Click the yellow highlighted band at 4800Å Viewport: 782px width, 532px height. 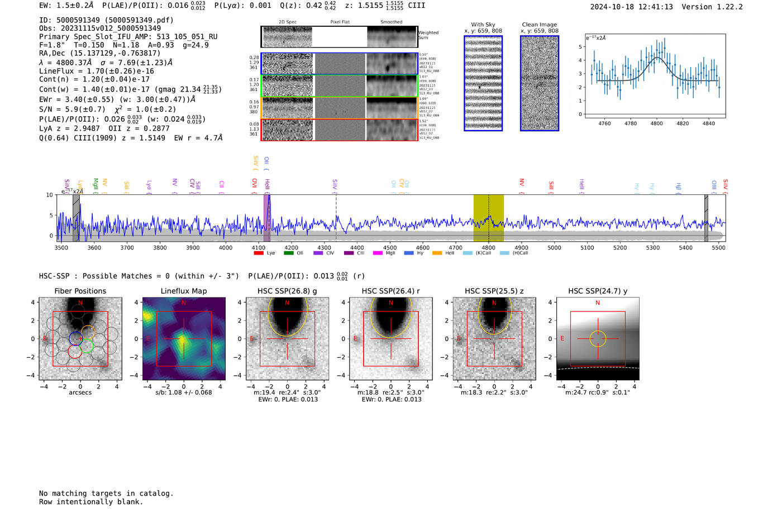(x=489, y=218)
